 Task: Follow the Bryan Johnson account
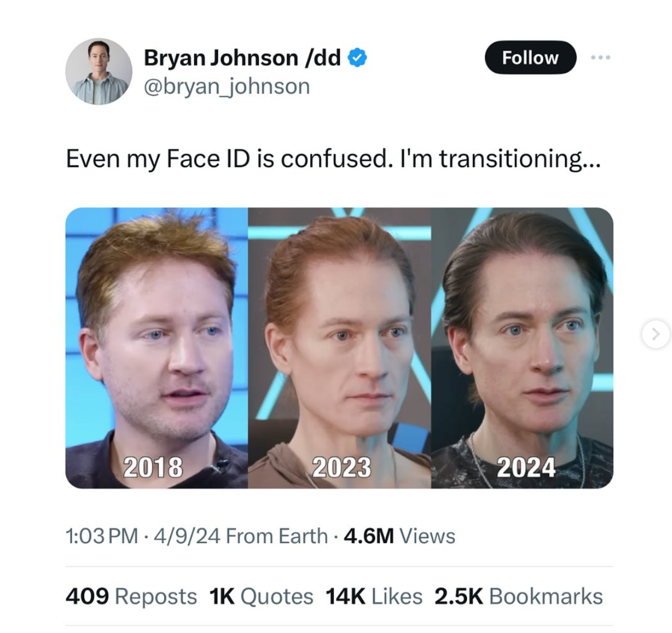(x=530, y=57)
